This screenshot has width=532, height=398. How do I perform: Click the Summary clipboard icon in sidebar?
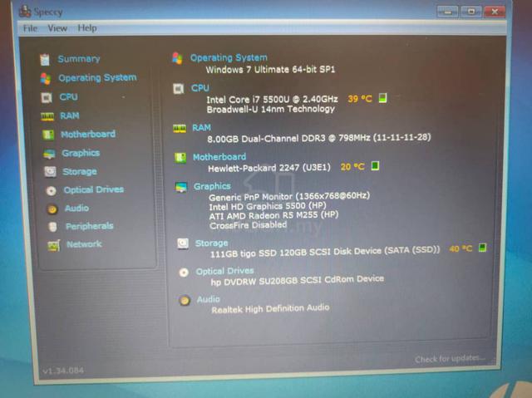(45, 59)
